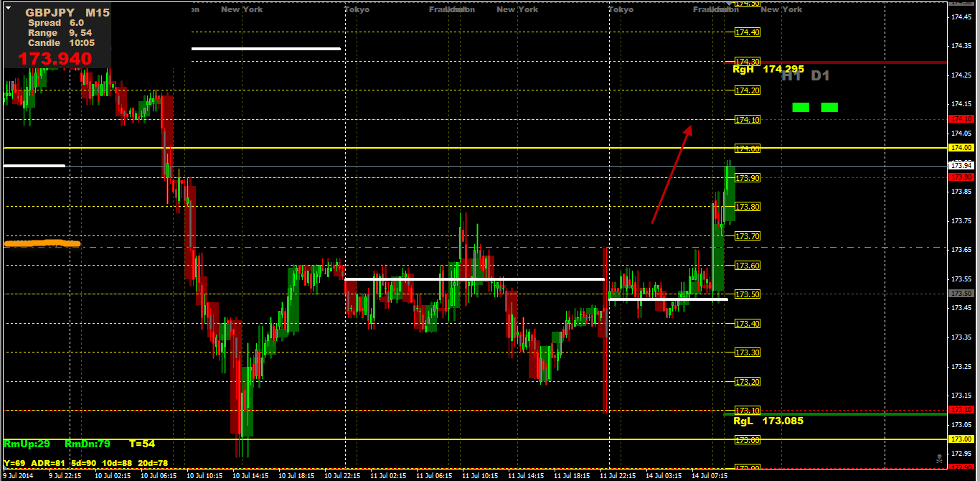This screenshot has width=980, height=481.
Task: Click 174.35 on the price axis
Action: pos(961,46)
